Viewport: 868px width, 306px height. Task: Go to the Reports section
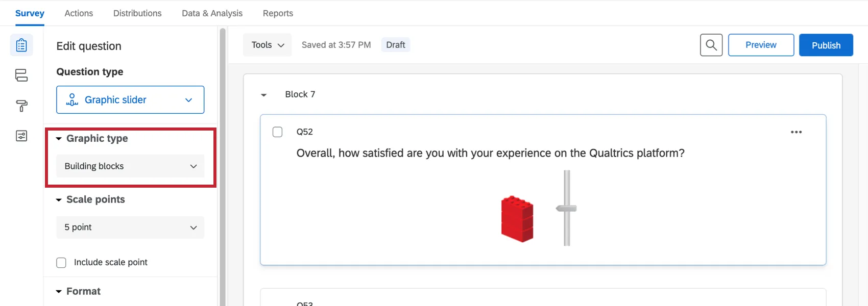point(278,13)
